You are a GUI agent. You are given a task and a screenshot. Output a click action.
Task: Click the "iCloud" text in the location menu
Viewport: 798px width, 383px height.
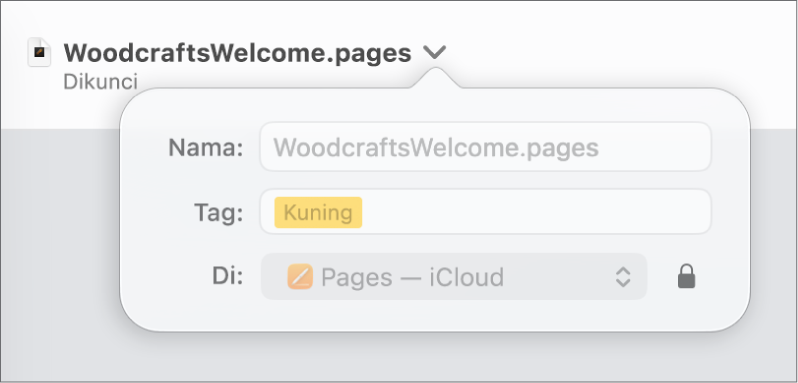coord(467,277)
